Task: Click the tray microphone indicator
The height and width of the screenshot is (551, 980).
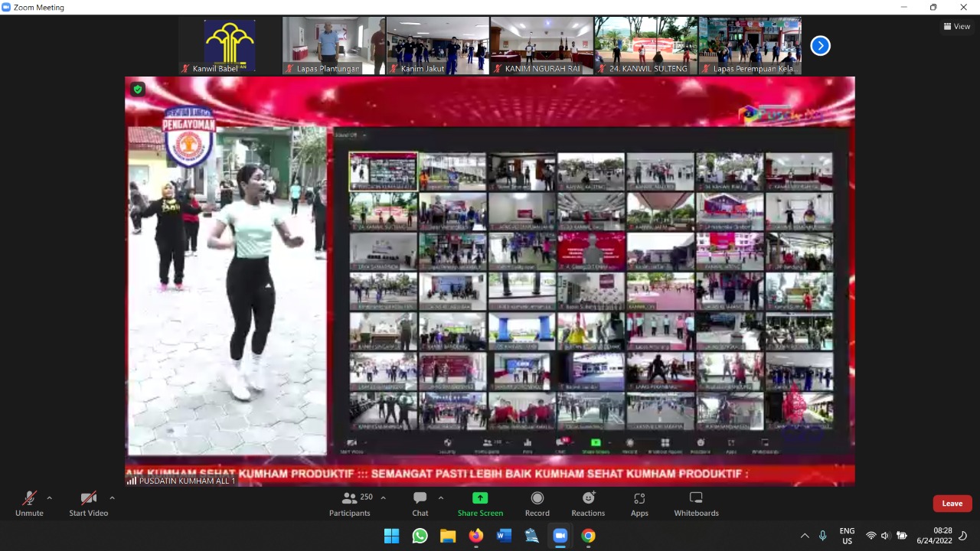Action: pyautogui.click(x=823, y=536)
